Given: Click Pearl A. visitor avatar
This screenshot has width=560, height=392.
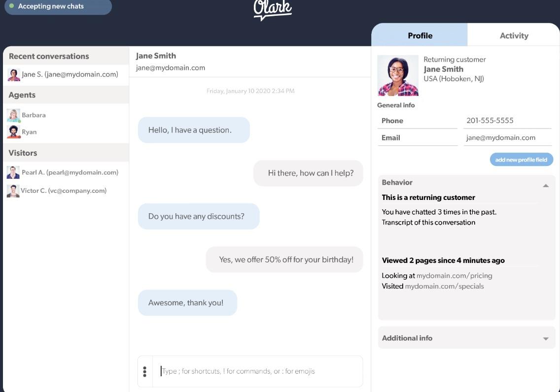Looking at the screenshot, I should tap(13, 173).
